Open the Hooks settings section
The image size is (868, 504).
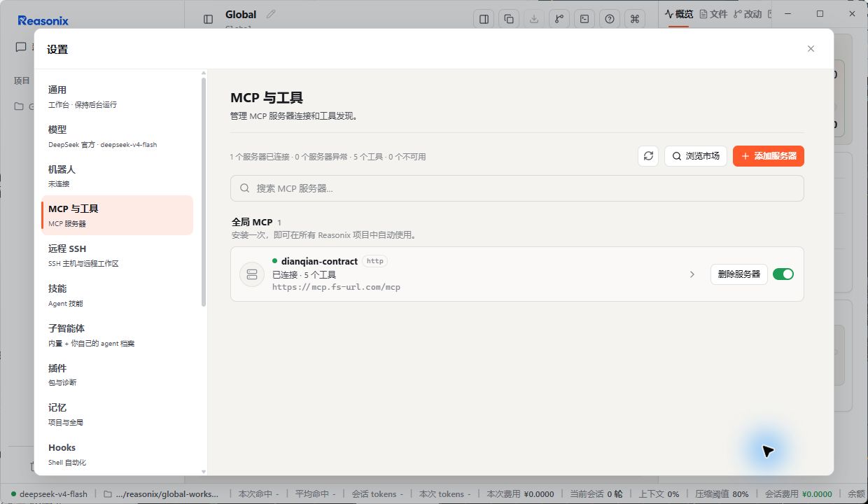(117, 454)
